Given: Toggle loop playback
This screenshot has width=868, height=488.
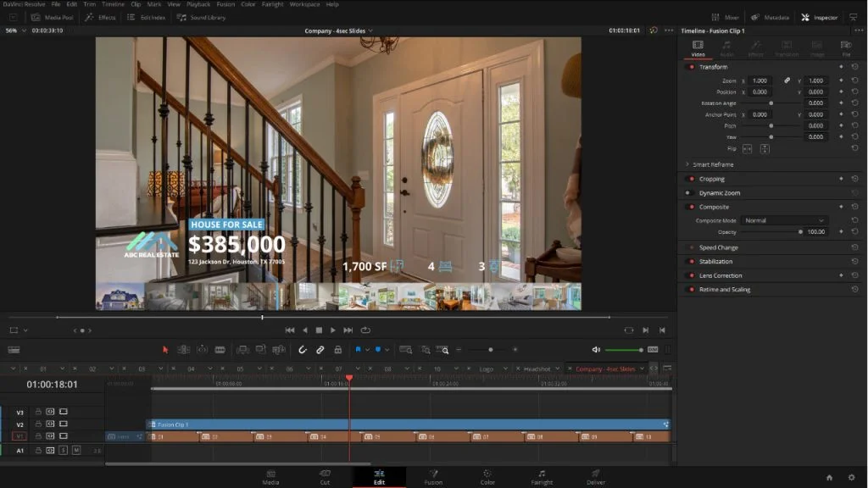Looking at the screenshot, I should pyautogui.click(x=365, y=330).
